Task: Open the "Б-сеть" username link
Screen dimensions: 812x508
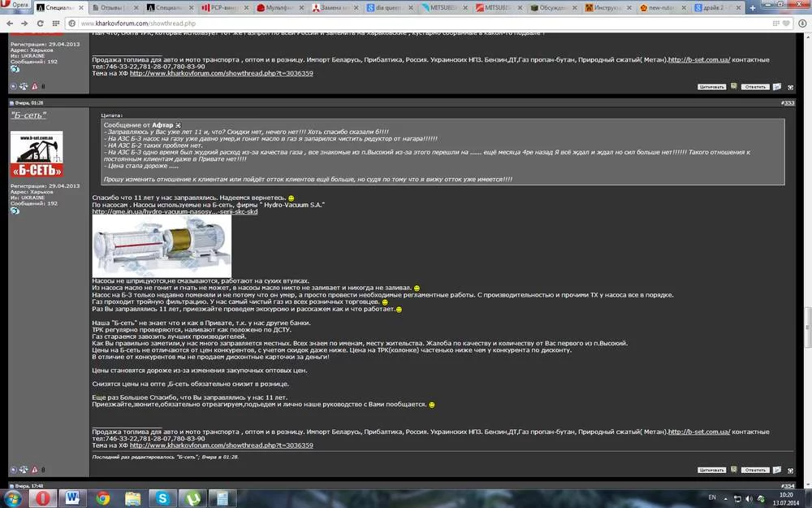Action: tap(28, 115)
